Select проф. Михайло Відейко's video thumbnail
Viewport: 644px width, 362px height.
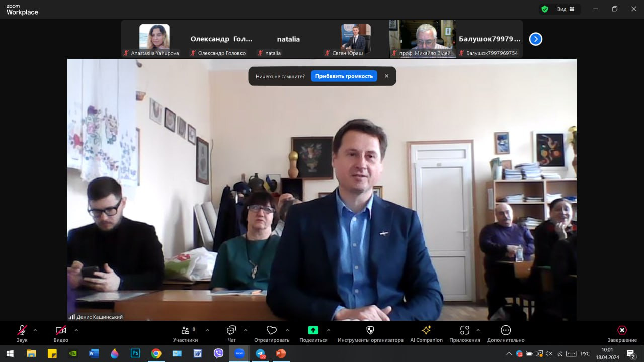point(423,39)
